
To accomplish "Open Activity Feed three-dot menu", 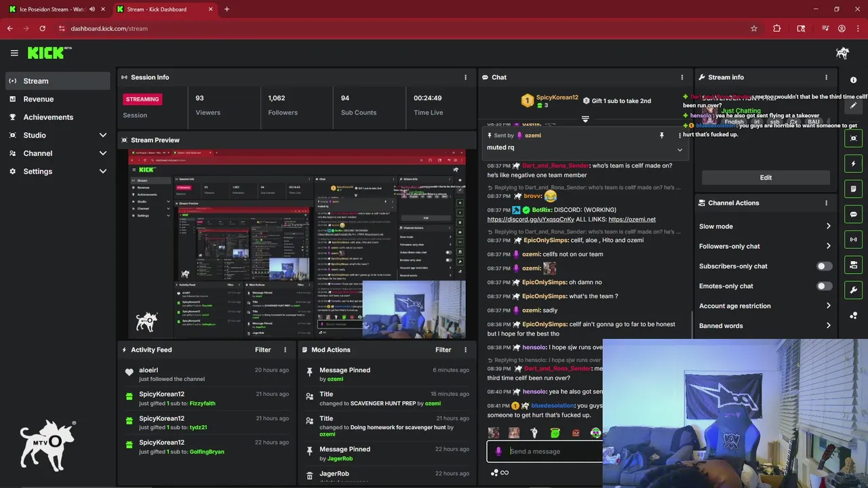I will point(285,350).
